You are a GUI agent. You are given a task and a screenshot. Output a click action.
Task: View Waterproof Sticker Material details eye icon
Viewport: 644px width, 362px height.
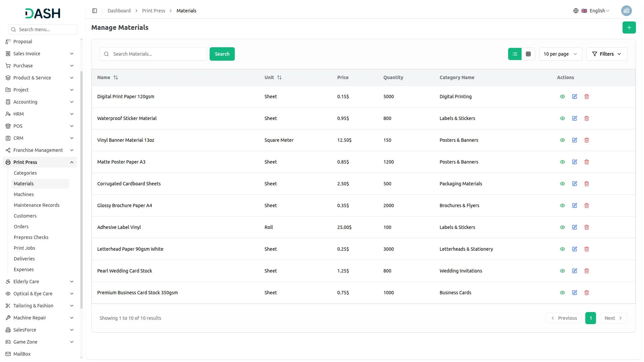pos(562,118)
